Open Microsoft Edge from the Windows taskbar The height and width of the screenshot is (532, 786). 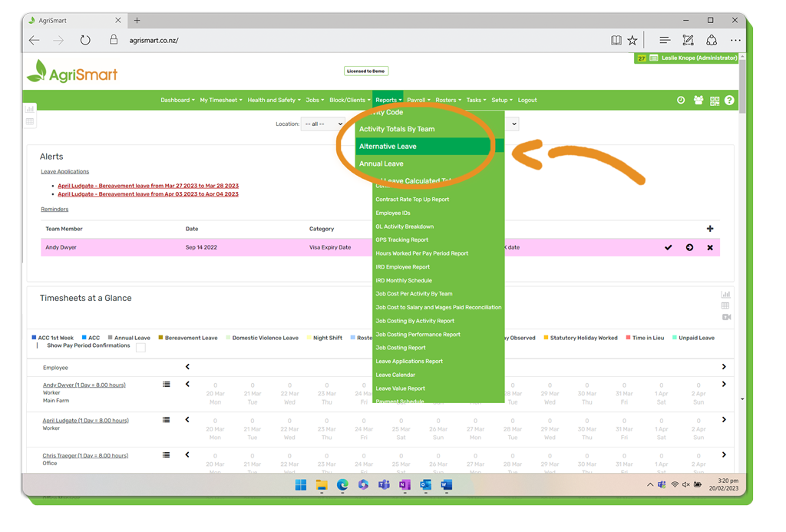tap(342, 485)
